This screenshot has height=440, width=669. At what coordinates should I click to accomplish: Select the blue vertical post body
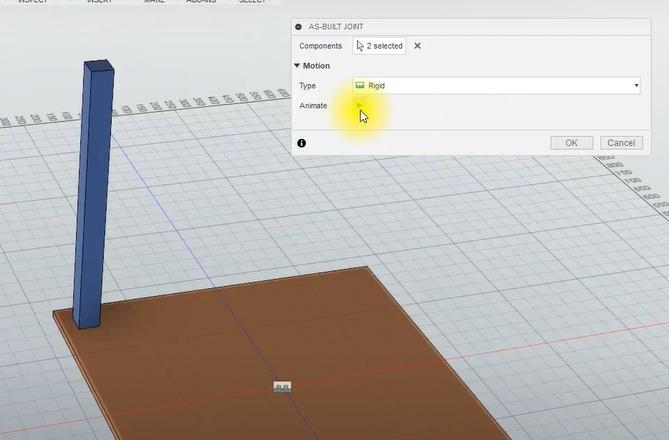tap(93, 192)
